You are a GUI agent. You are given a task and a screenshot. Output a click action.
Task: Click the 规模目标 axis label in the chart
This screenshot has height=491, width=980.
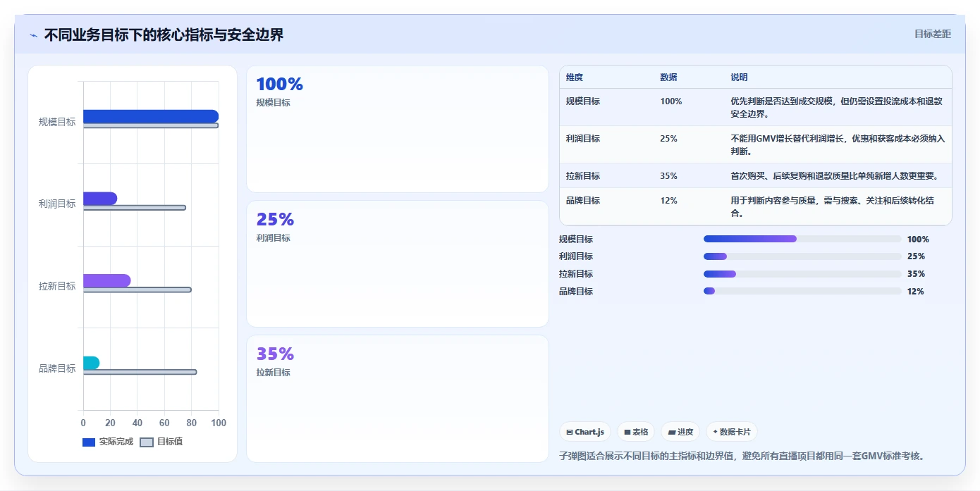coord(57,122)
